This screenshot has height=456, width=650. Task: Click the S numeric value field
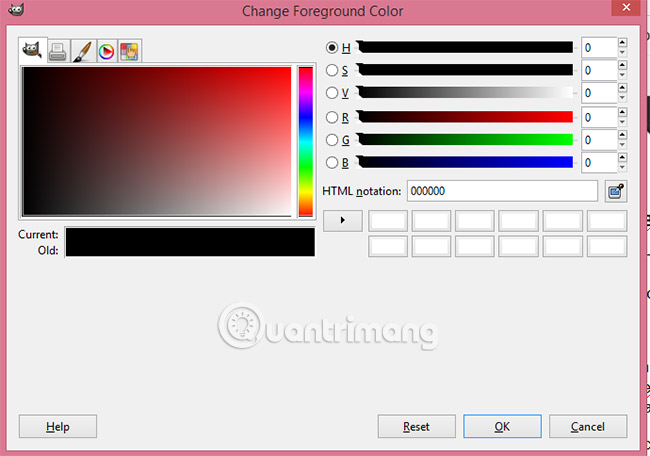click(x=599, y=70)
